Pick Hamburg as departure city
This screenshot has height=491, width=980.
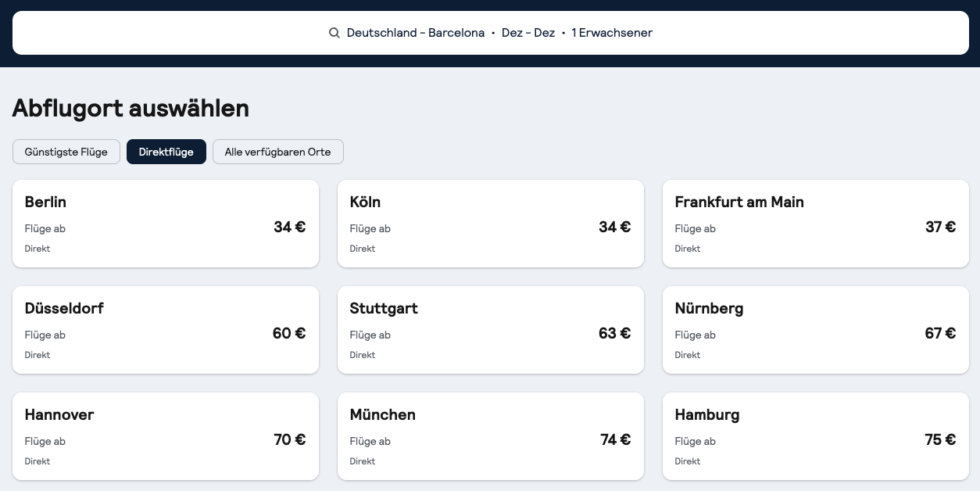pyautogui.click(x=815, y=436)
